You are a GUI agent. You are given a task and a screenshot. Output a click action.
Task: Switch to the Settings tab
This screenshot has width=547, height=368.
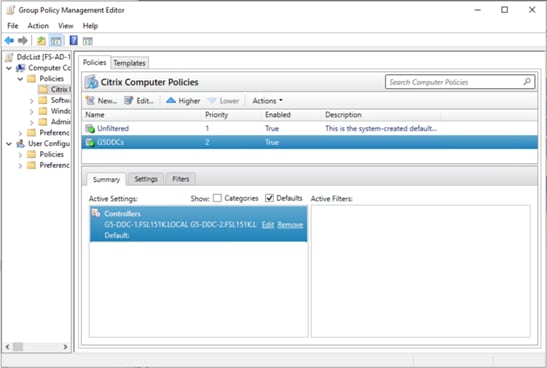pyautogui.click(x=146, y=179)
